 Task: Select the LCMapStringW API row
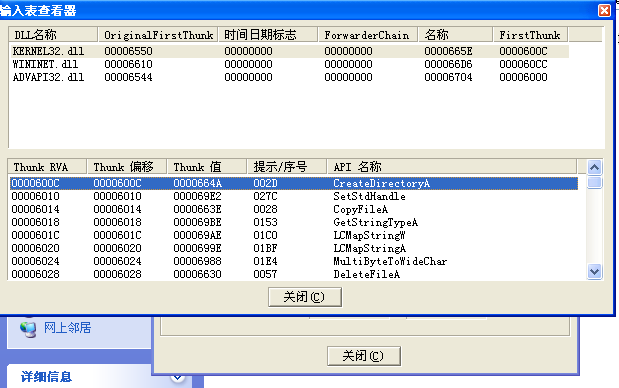294,235
